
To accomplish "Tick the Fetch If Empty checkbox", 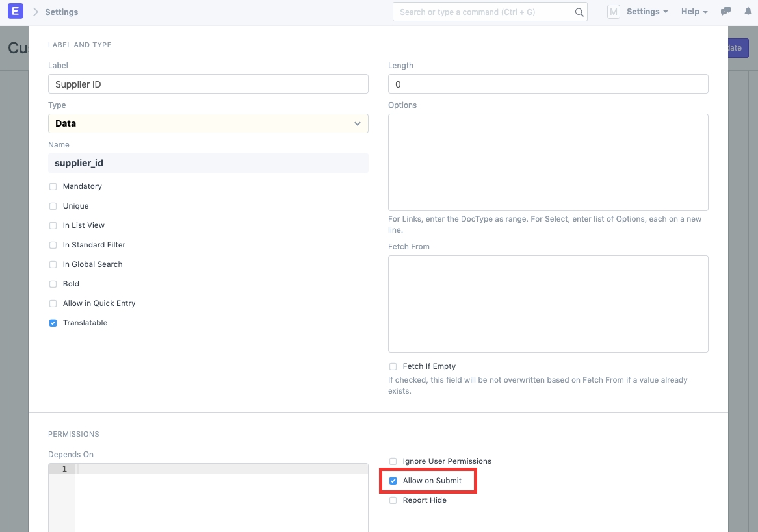I will tap(393, 366).
